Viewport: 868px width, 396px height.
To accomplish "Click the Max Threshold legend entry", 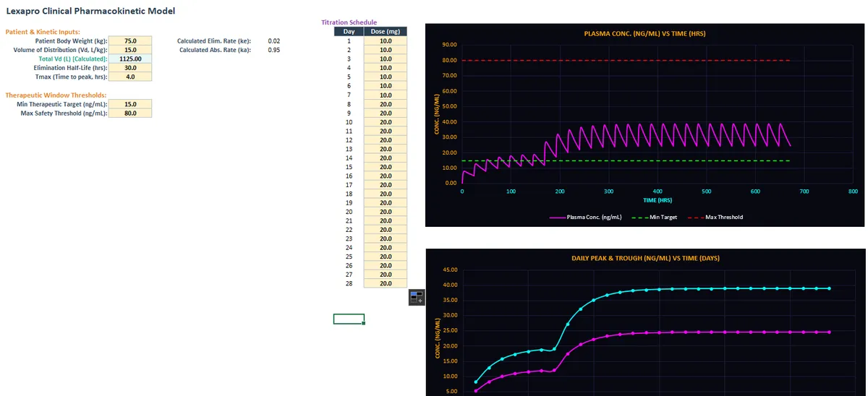I will click(715, 217).
